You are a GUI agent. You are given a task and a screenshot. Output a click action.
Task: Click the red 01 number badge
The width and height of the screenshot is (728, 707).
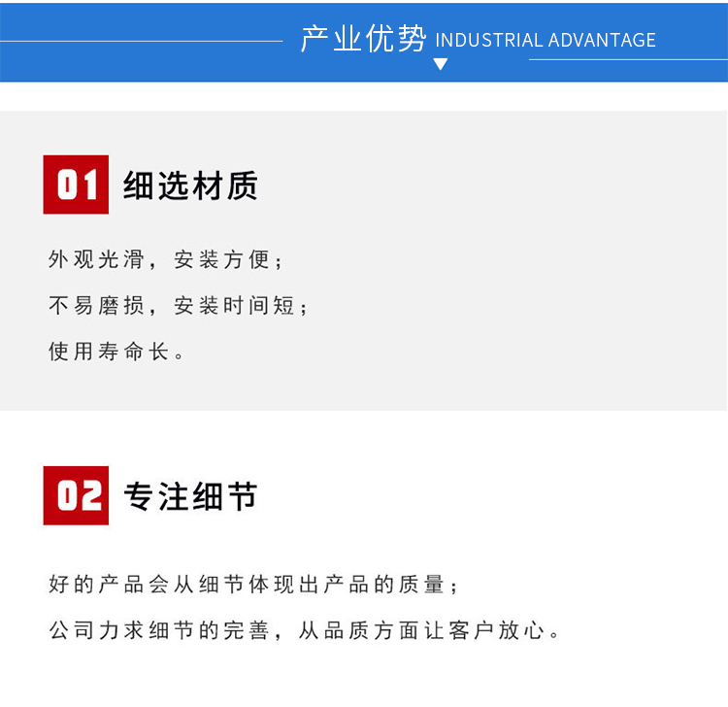coord(76,185)
